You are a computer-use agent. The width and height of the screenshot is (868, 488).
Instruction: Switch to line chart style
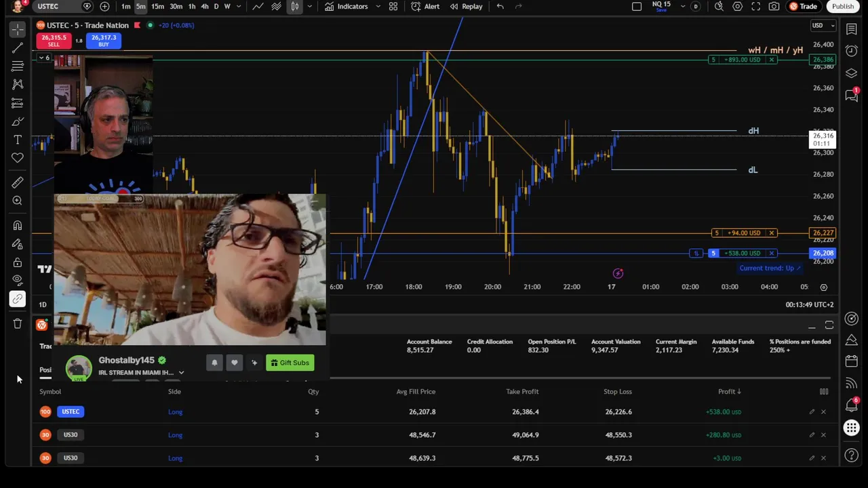258,6
